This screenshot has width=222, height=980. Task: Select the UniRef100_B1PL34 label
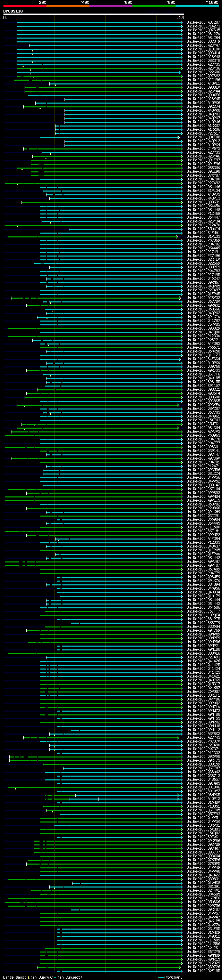pos(203,191)
